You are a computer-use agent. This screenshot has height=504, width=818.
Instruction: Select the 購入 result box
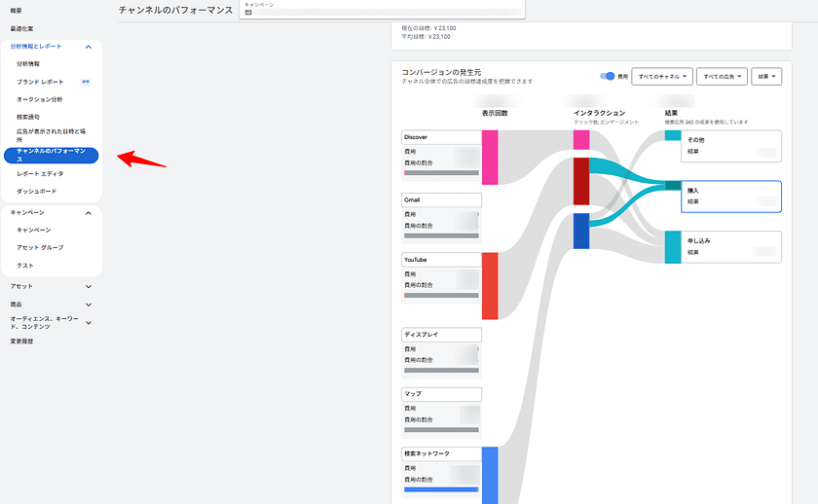pos(732,197)
